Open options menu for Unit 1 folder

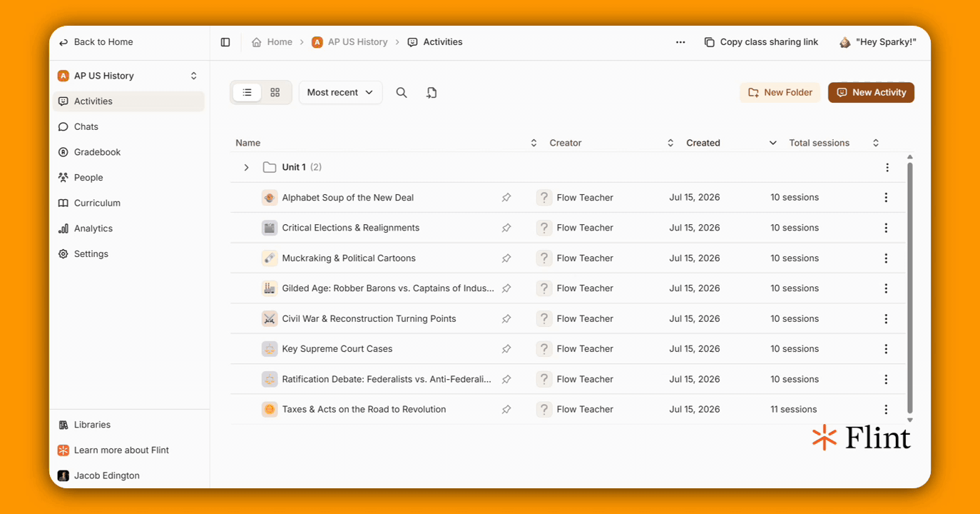coord(887,168)
